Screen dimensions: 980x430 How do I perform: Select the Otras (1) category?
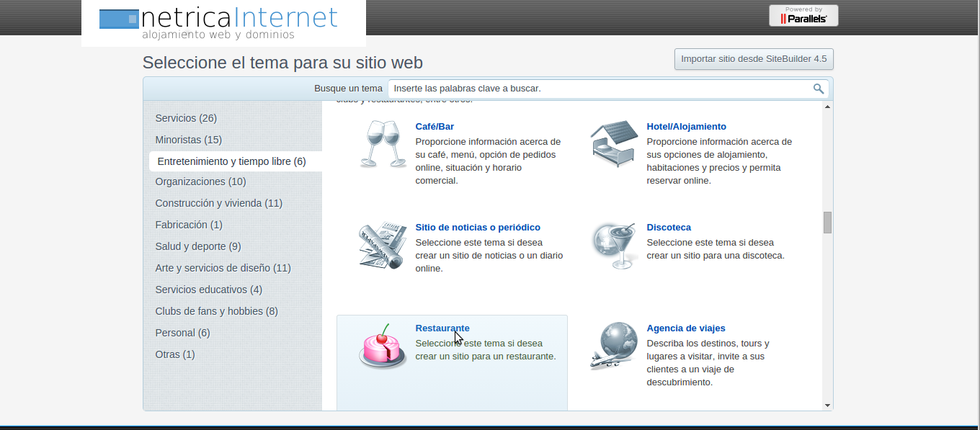pos(175,354)
